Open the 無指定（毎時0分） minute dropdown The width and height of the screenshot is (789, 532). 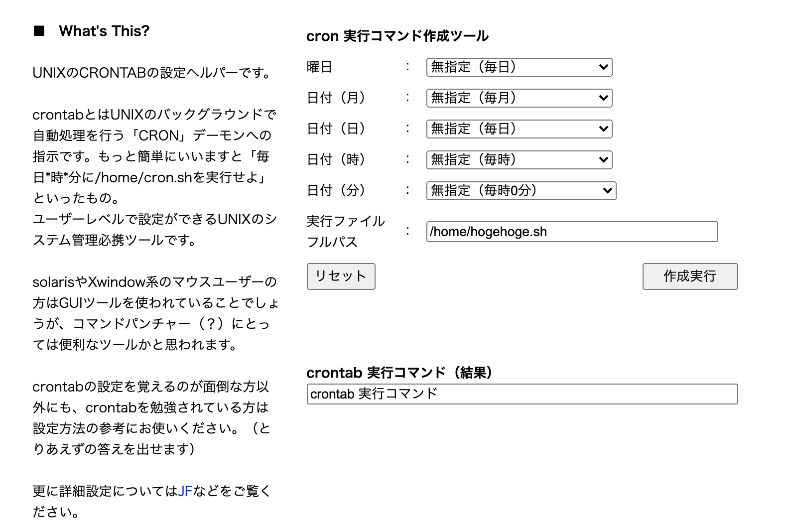point(521,191)
